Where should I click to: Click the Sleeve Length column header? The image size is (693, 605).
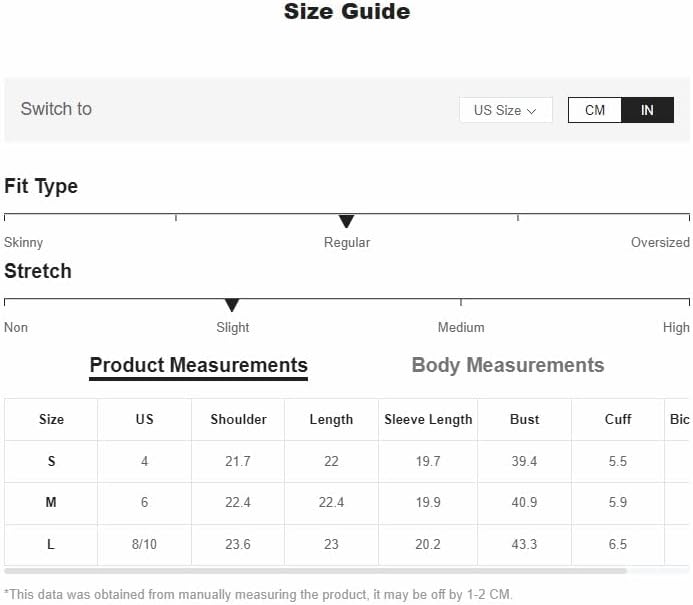tap(428, 419)
